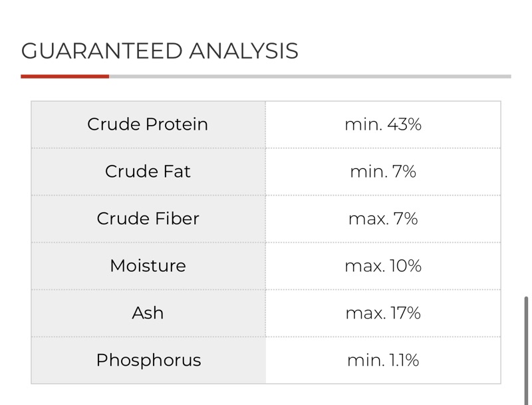The height and width of the screenshot is (405, 532).
Task: Select the Crude Protein label cell
Action: (148, 124)
